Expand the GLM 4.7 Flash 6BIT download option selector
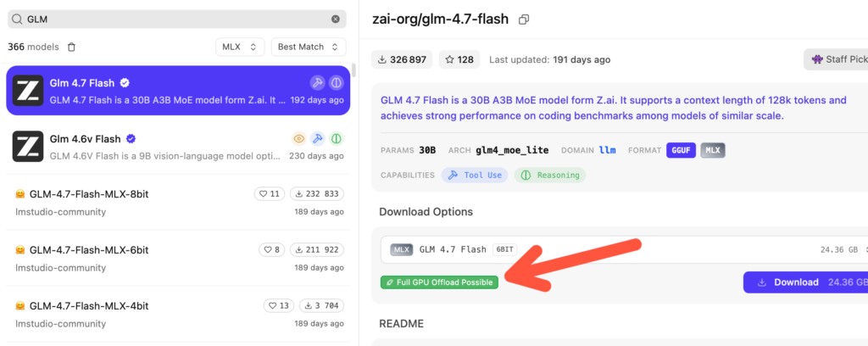Screen dimensions: 868x346 [625, 249]
